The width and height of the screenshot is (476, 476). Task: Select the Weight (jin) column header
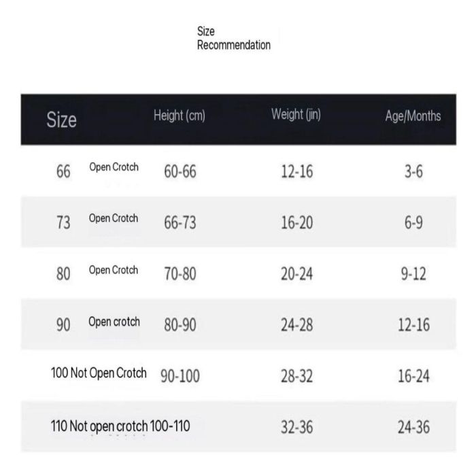pyautogui.click(x=296, y=115)
